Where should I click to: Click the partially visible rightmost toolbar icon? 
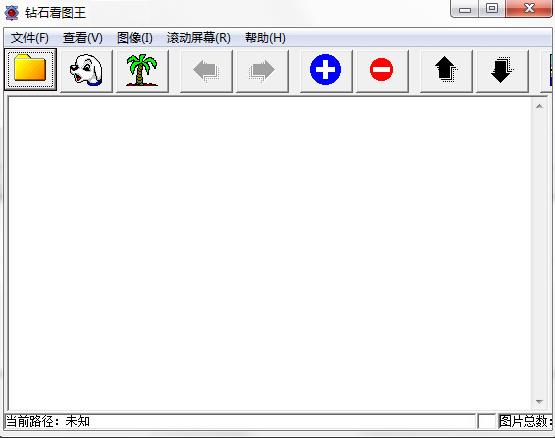point(548,70)
